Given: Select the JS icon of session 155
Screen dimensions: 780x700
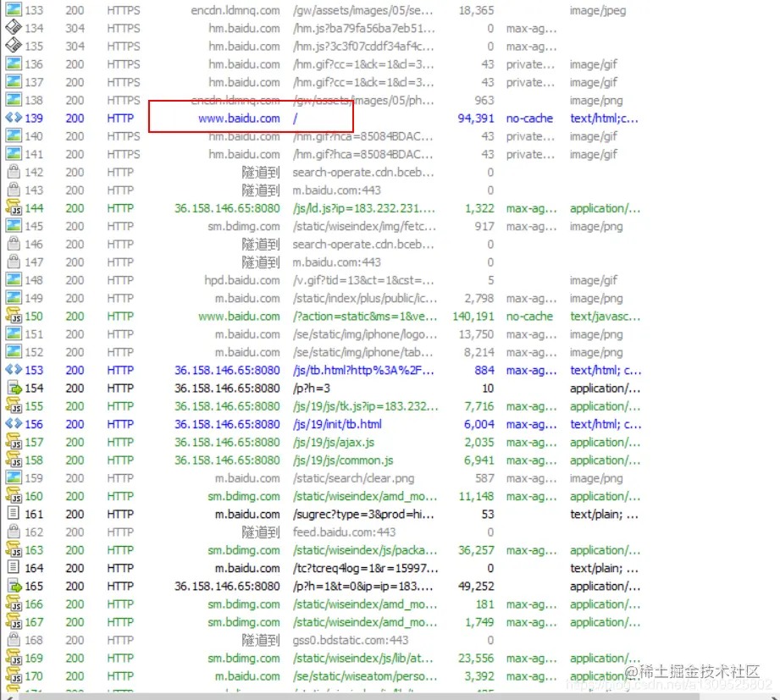Looking at the screenshot, I should click(14, 405).
